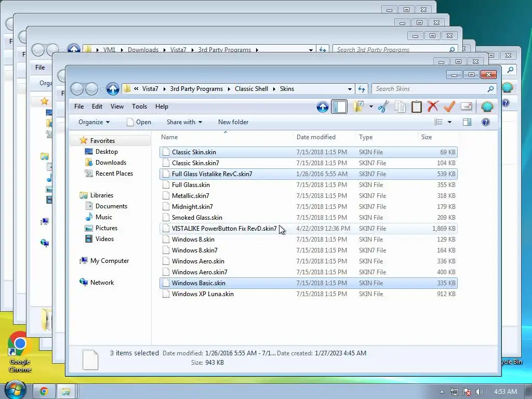The image size is (532, 399).
Task: Open the Help menu
Action: (162, 107)
